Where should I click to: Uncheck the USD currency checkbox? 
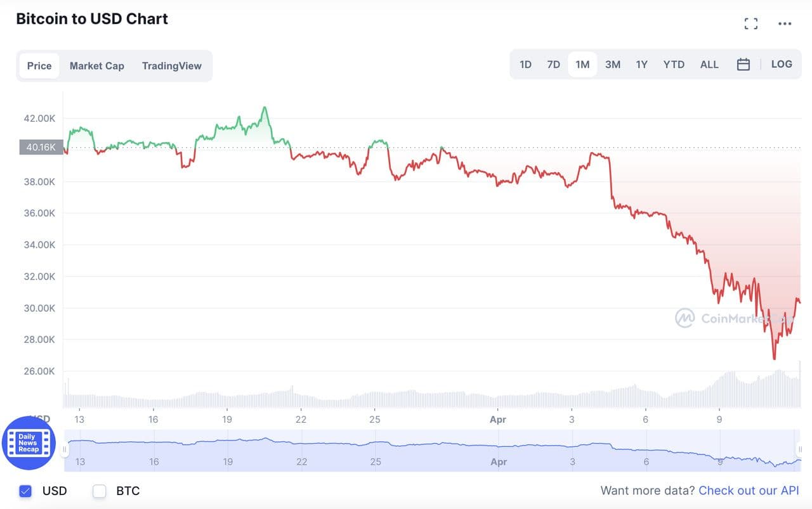[x=25, y=491]
